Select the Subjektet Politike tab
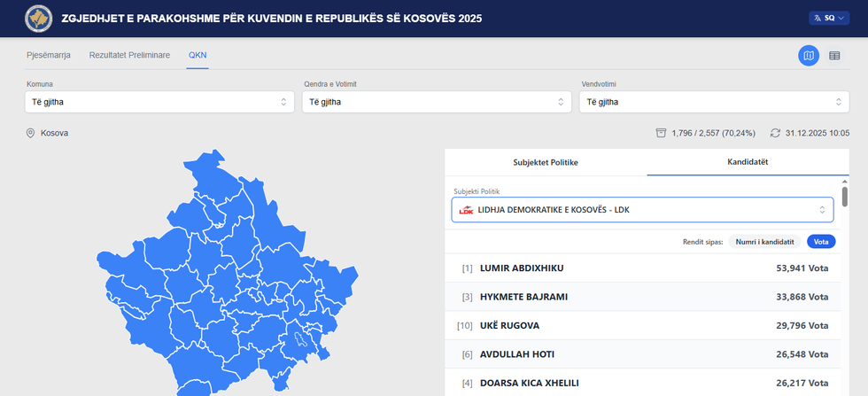 [x=546, y=163]
